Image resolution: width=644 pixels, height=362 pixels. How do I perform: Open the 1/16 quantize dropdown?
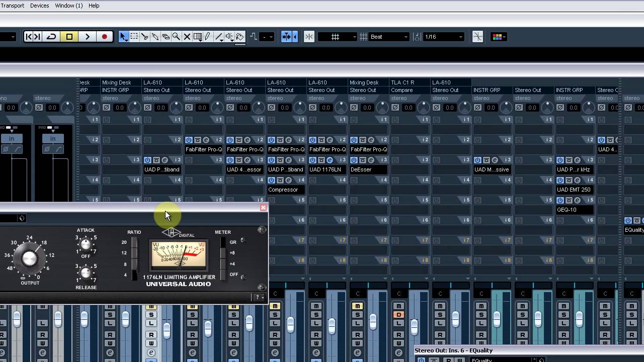pyautogui.click(x=443, y=37)
